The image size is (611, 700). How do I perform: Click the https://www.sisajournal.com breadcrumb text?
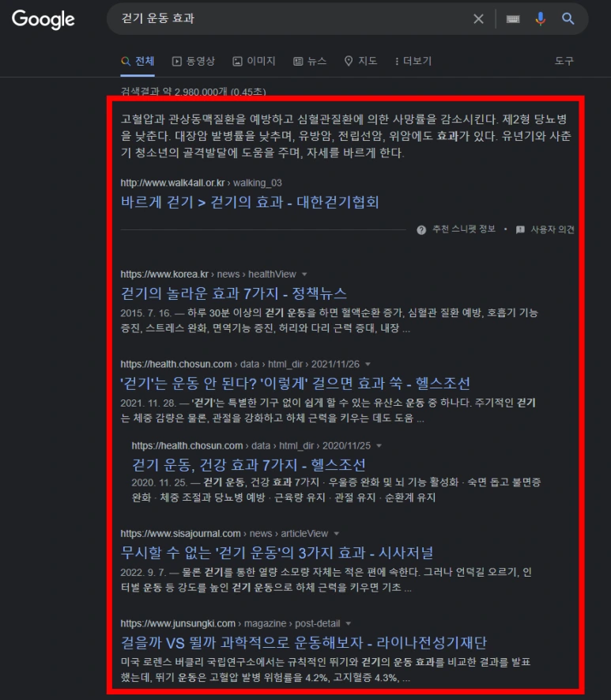tap(181, 534)
